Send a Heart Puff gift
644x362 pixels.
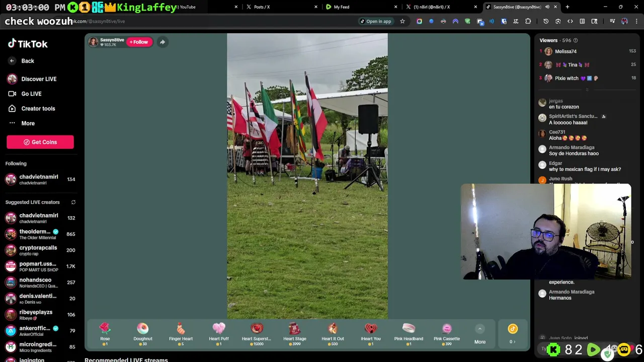point(219,334)
